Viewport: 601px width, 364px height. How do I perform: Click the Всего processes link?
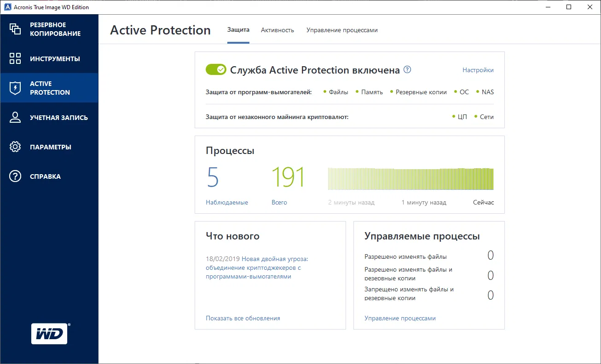click(279, 202)
